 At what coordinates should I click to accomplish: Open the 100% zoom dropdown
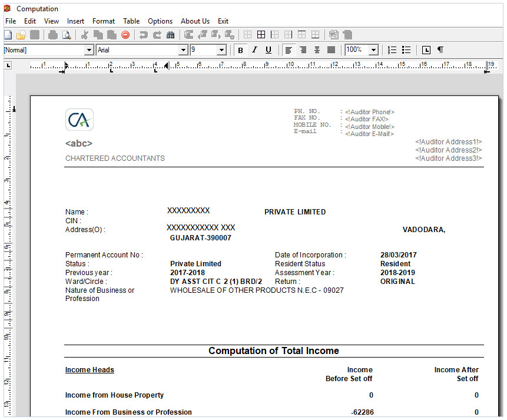tap(374, 50)
